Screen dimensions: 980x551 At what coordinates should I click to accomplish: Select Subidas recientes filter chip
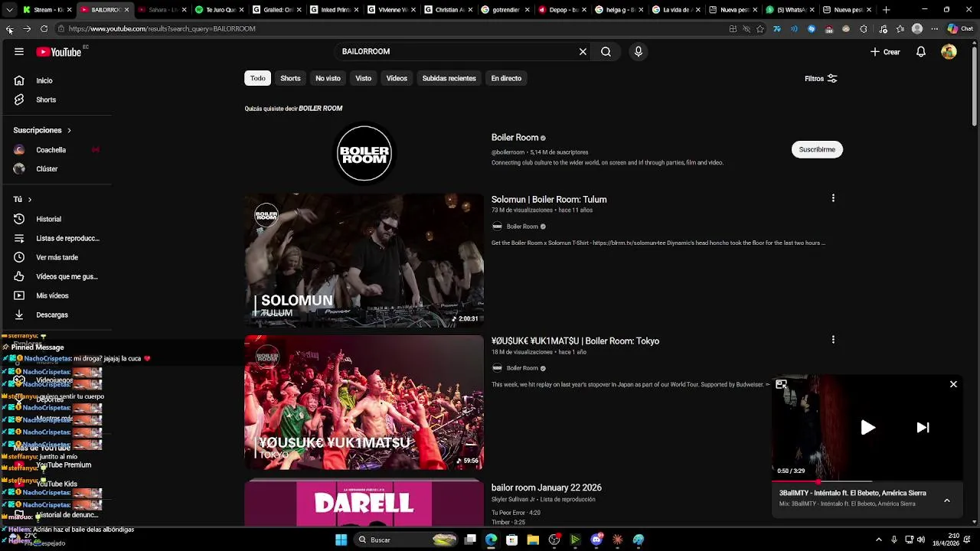pos(449,78)
